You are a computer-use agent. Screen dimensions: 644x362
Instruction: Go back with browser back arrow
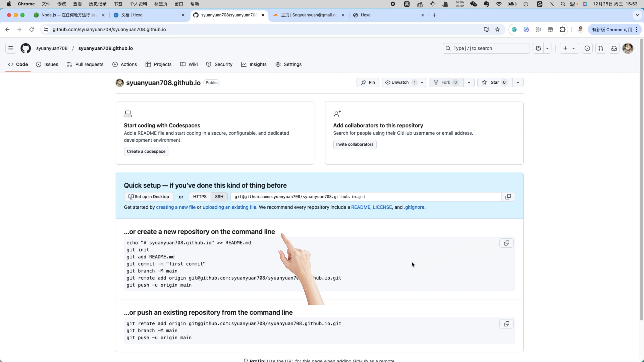[8, 29]
